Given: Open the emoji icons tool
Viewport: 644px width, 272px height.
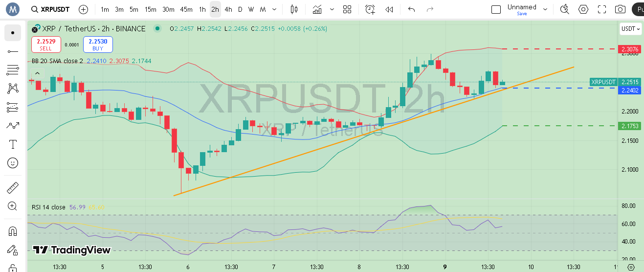Looking at the screenshot, I should click(x=13, y=163).
